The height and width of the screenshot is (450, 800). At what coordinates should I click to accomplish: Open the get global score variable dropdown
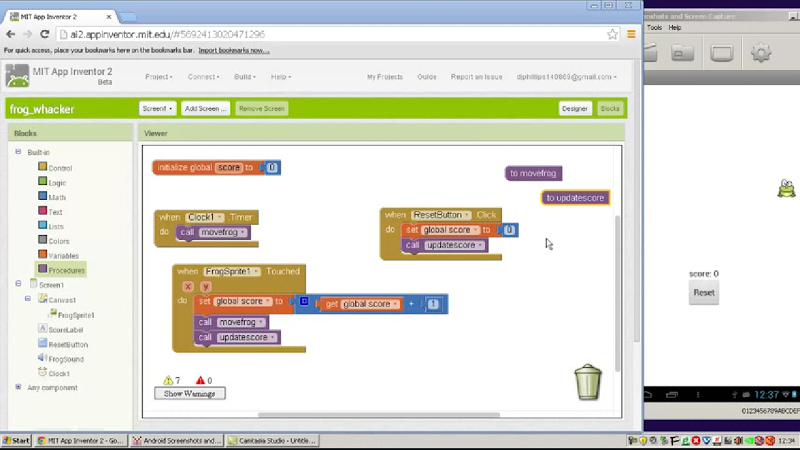pyautogui.click(x=395, y=304)
